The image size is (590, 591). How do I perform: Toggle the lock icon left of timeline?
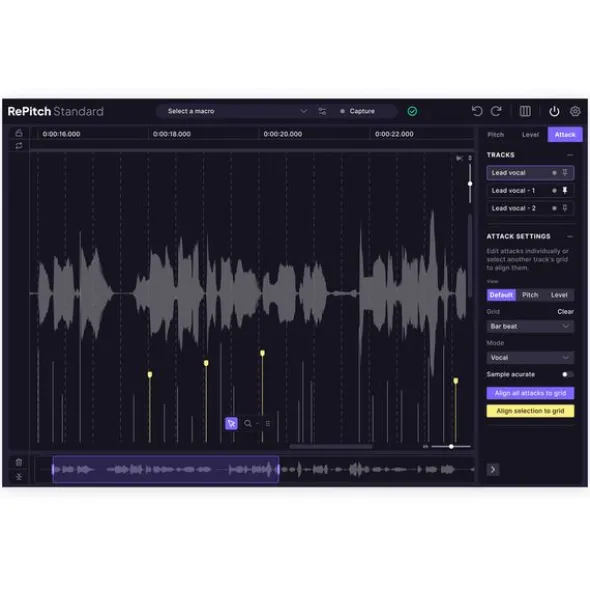[18, 133]
